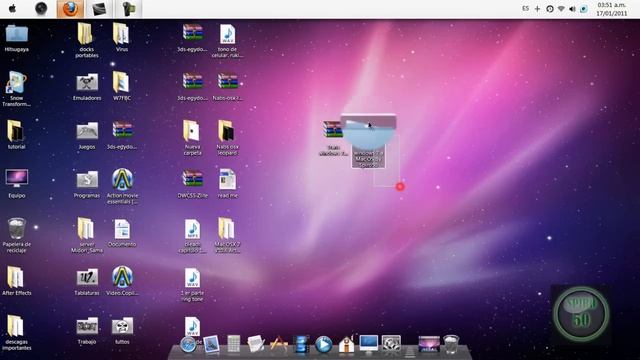
Task: Select the 1er parte ring tone WAV
Action: coord(192,284)
